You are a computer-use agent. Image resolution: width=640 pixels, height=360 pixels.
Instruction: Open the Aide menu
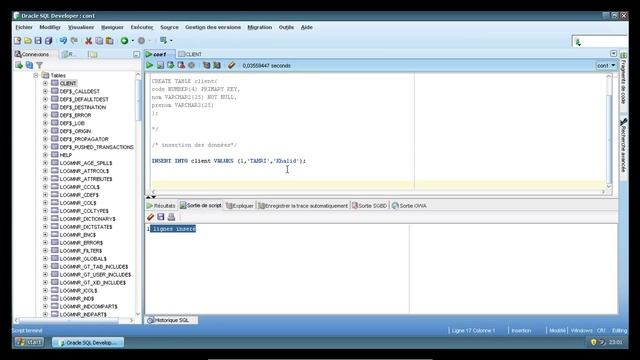point(307,27)
